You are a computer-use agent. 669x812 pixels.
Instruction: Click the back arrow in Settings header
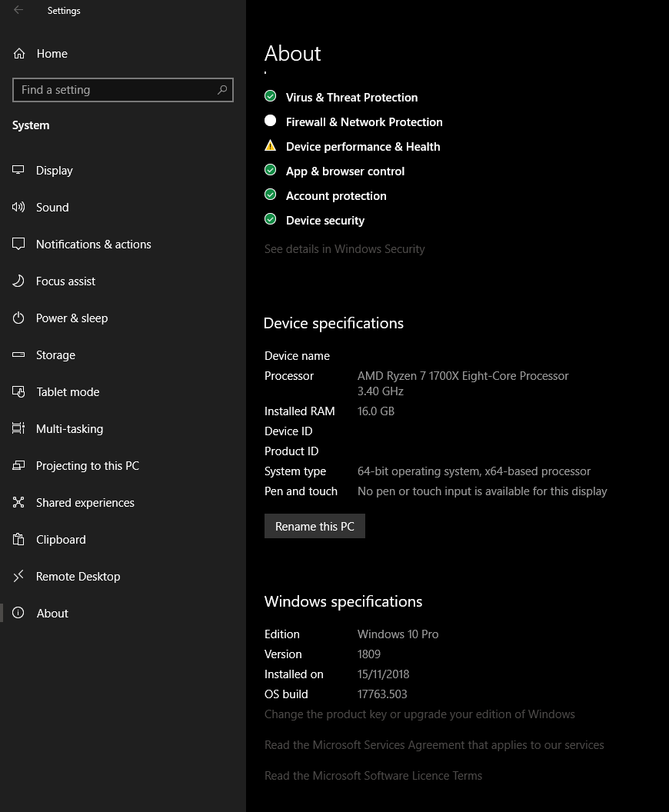(x=18, y=10)
